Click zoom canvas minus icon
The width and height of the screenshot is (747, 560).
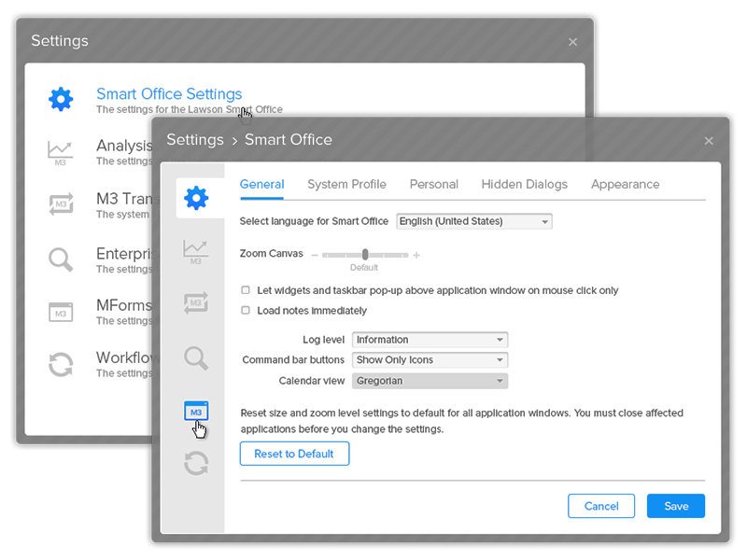tap(315, 255)
